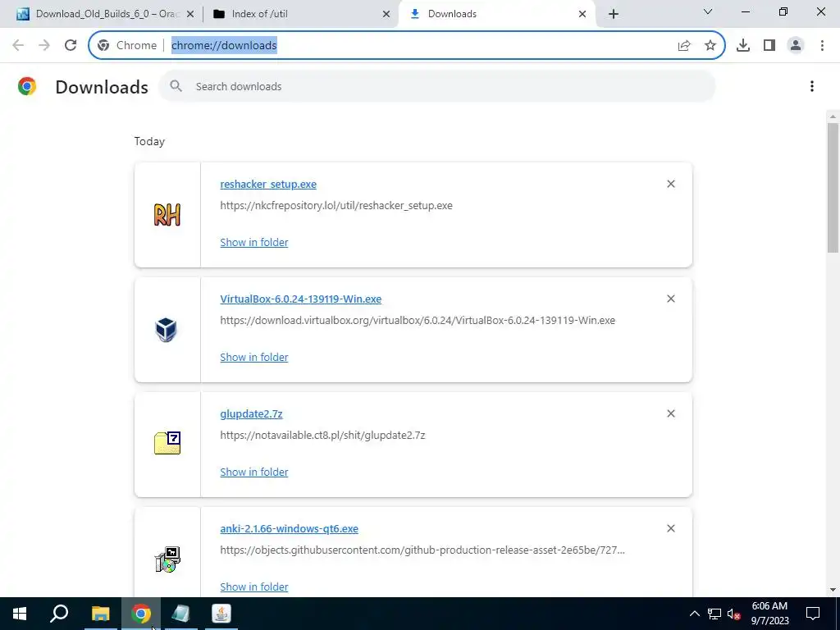Click the VirtualBox cube file icon
Viewport: 840px width, 630px height.
tap(166, 330)
